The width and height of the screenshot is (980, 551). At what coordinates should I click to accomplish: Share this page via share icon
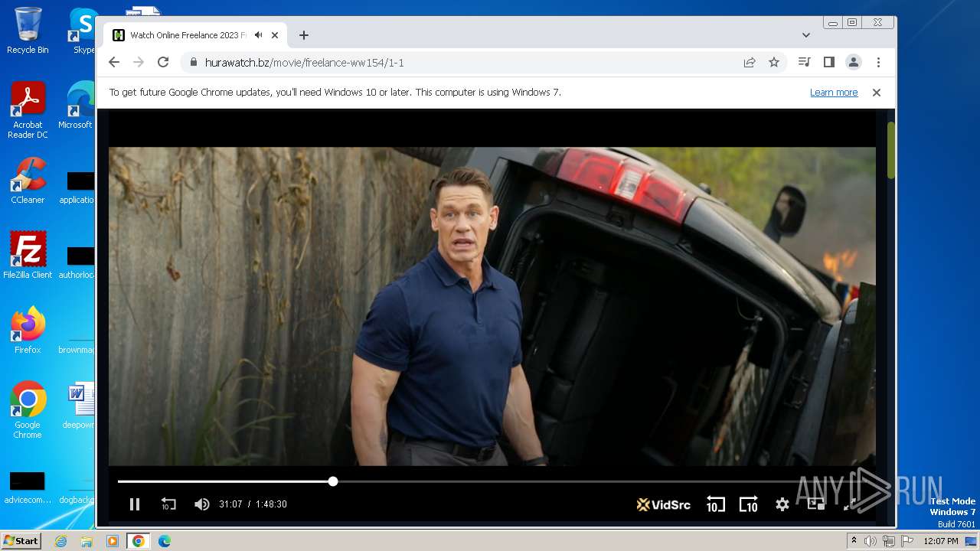(750, 63)
